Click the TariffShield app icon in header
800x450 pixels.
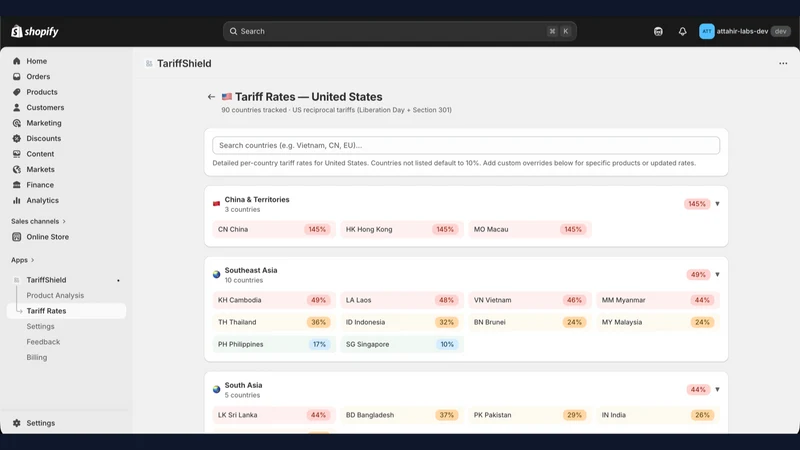coord(149,63)
